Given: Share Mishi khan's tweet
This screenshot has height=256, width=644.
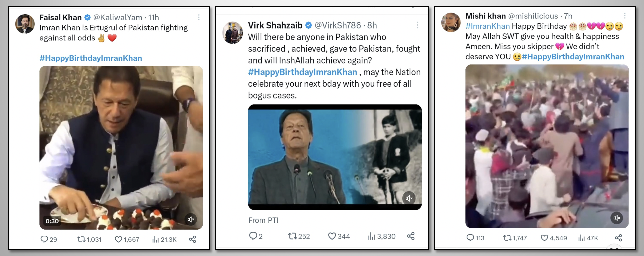Looking at the screenshot, I should [619, 238].
